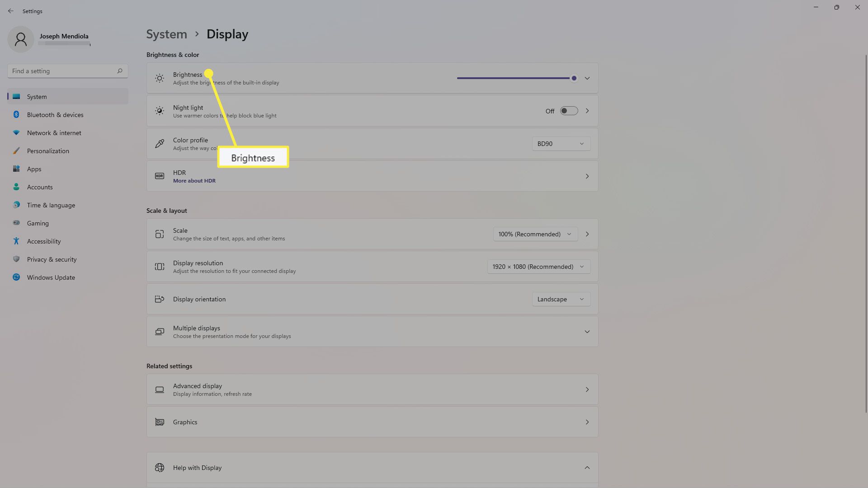The width and height of the screenshot is (868, 488).
Task: Open Graphics settings chevron arrow
Action: point(587,422)
